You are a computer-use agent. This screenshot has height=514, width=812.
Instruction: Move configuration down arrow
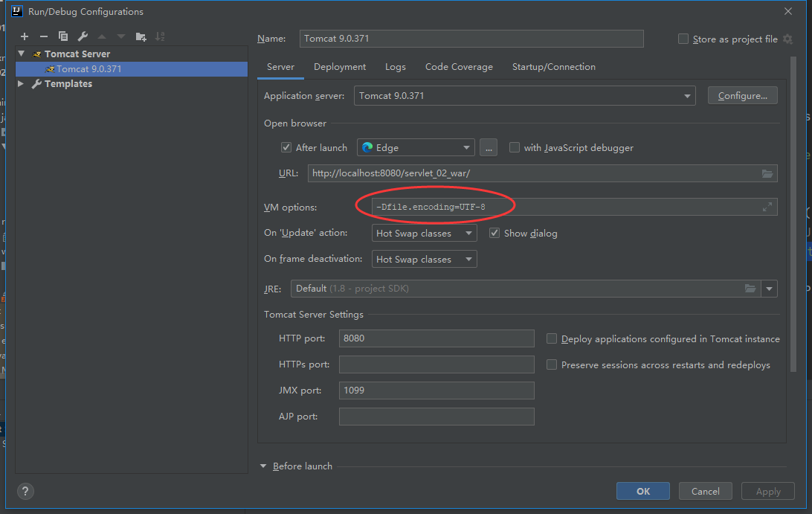click(x=121, y=36)
